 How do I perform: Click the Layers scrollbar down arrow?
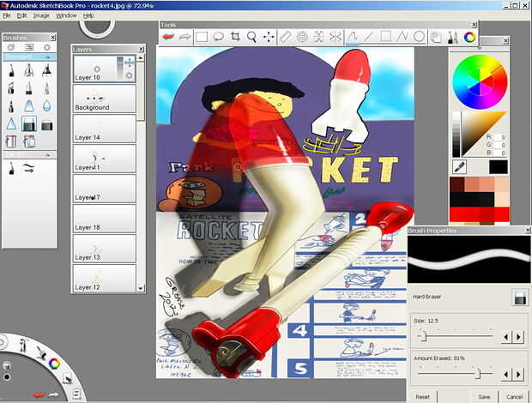[141, 288]
